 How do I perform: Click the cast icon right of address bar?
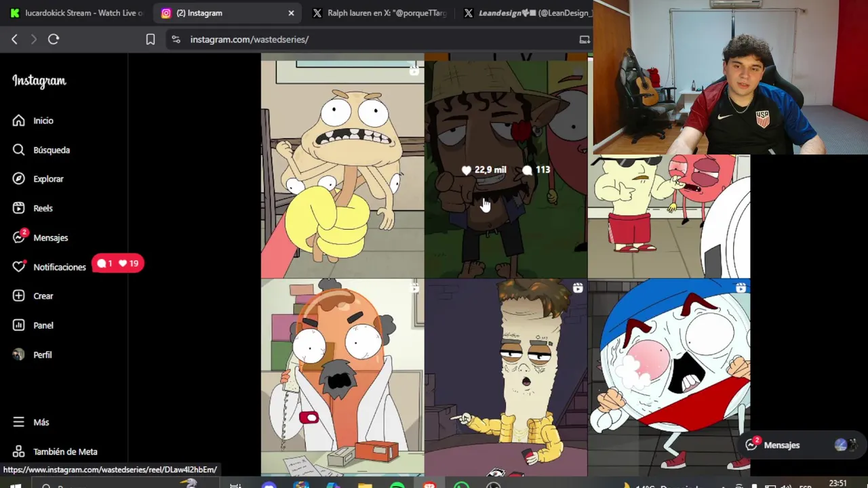coord(585,39)
